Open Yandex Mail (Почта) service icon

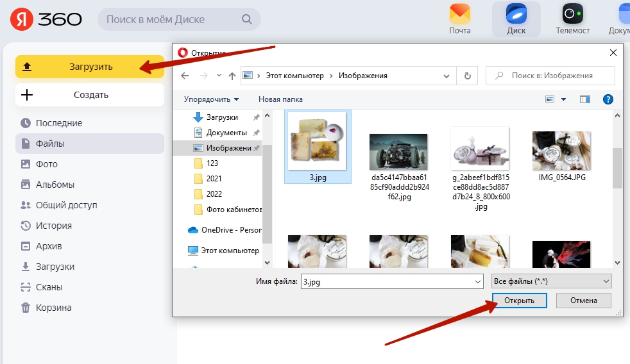(x=459, y=19)
